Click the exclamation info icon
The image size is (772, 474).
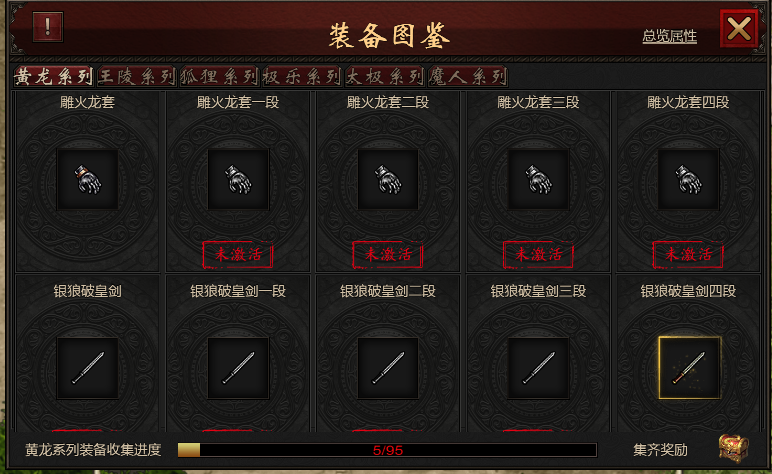click(48, 27)
